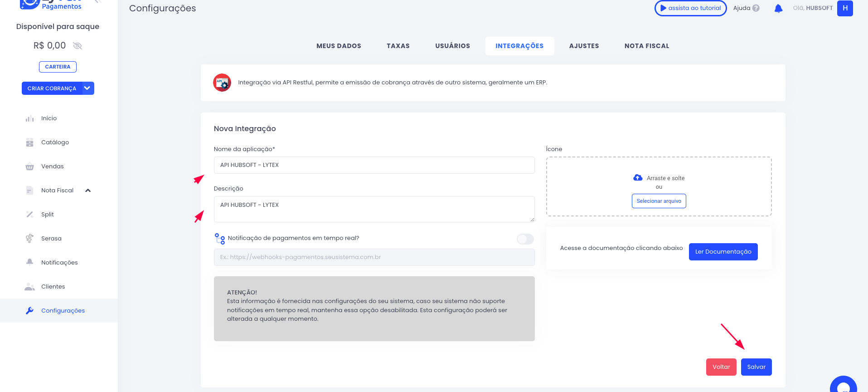Enable real-time payment notification toggle

pyautogui.click(x=525, y=239)
